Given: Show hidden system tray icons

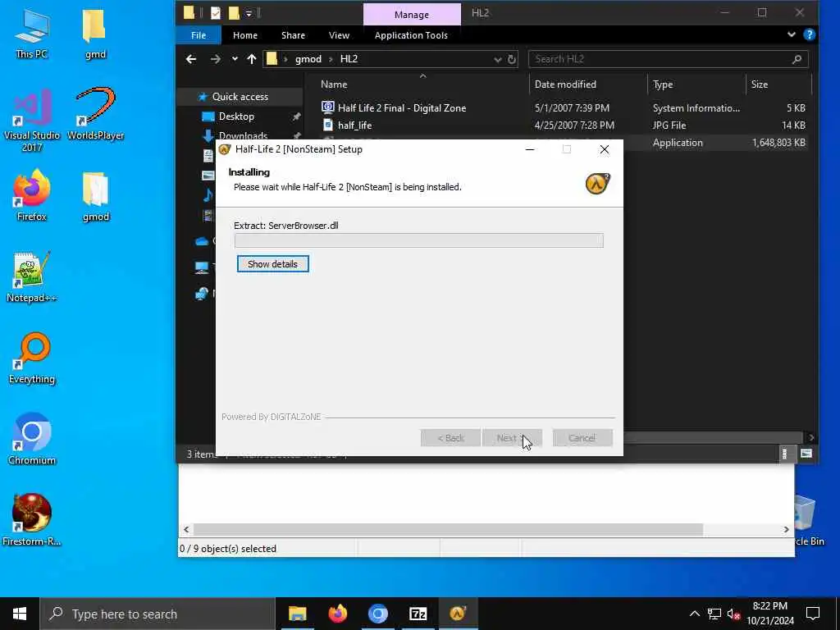Looking at the screenshot, I should click(694, 614).
